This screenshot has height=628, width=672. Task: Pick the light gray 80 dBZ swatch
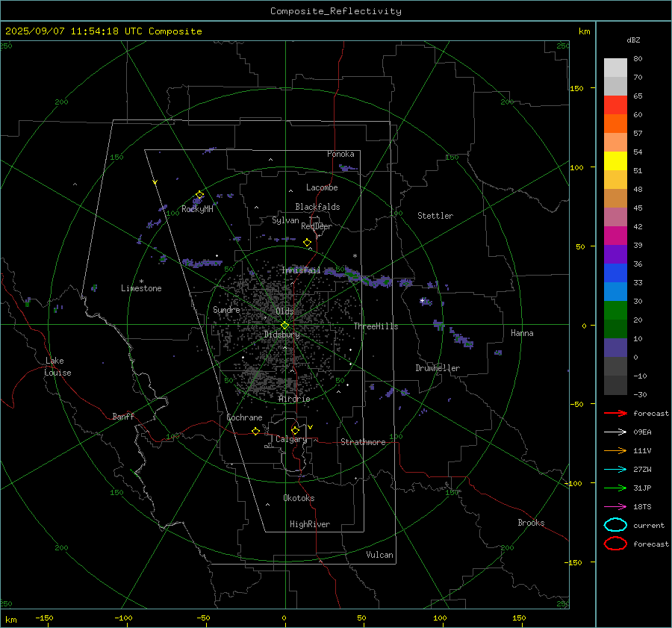tap(615, 67)
